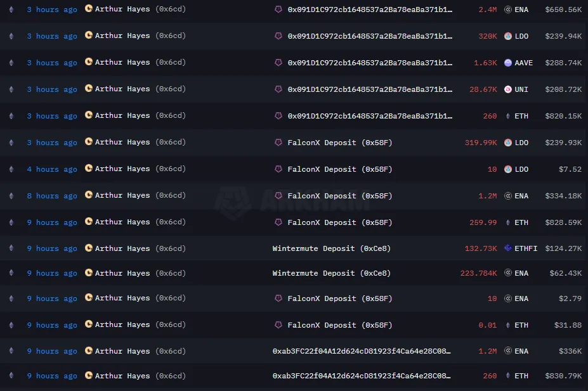Click the FalconX icon in the $828.59K row
Image resolution: width=588 pixels, height=391 pixels.
[x=278, y=222]
